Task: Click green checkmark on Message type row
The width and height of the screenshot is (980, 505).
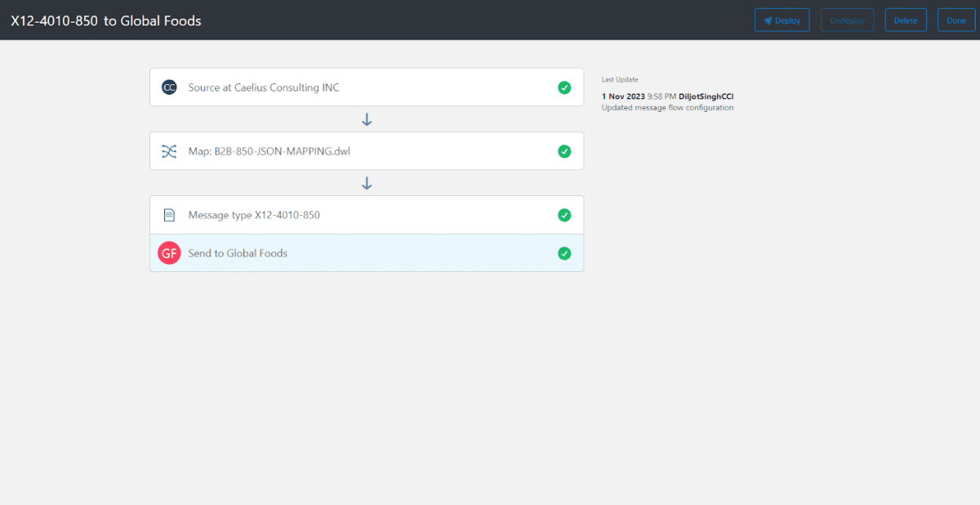Action: tap(564, 215)
